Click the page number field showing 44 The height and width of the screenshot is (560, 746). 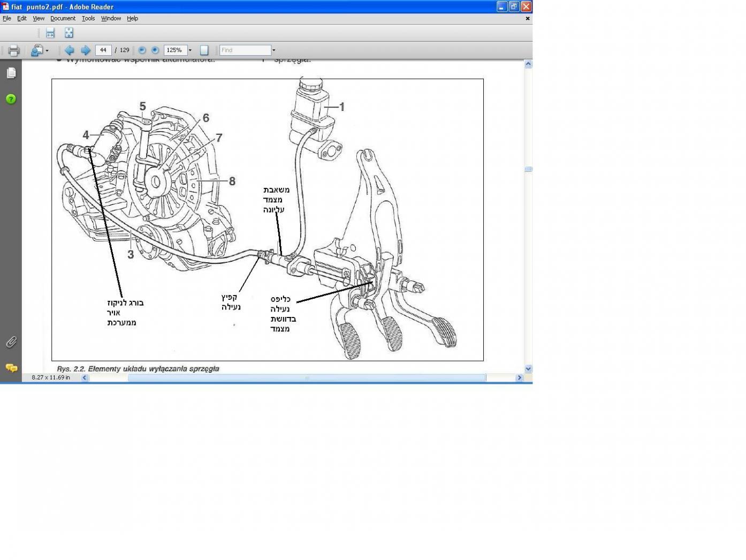tap(103, 50)
